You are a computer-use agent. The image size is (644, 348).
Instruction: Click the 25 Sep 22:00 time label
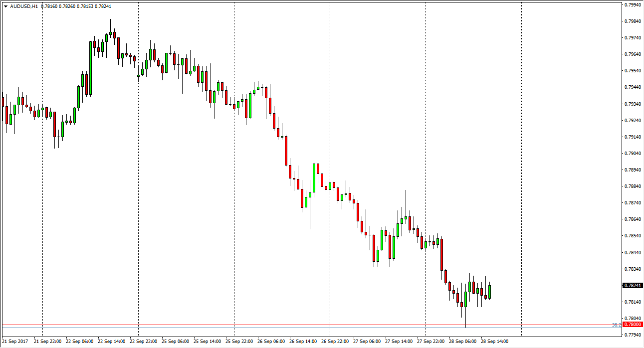239,342
